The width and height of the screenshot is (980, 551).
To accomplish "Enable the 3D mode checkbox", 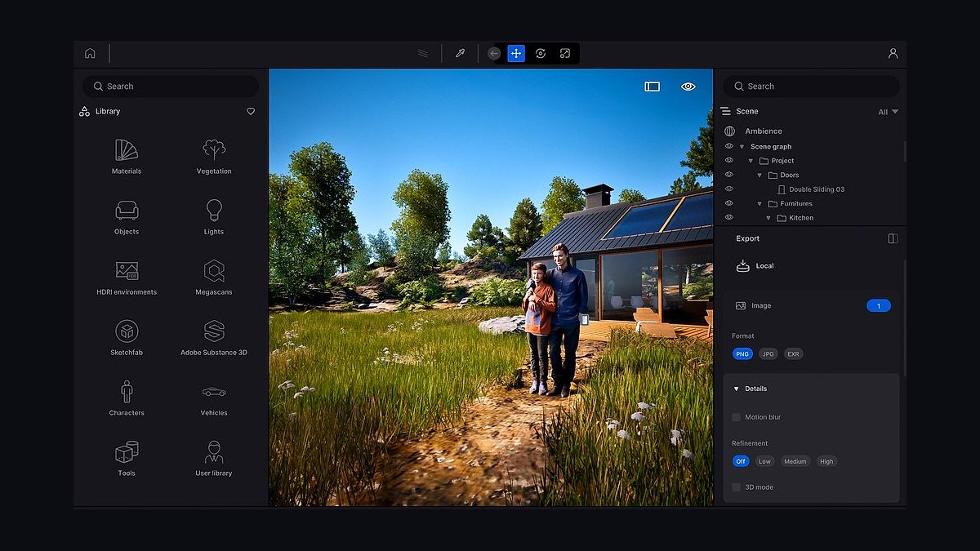I will [x=736, y=487].
